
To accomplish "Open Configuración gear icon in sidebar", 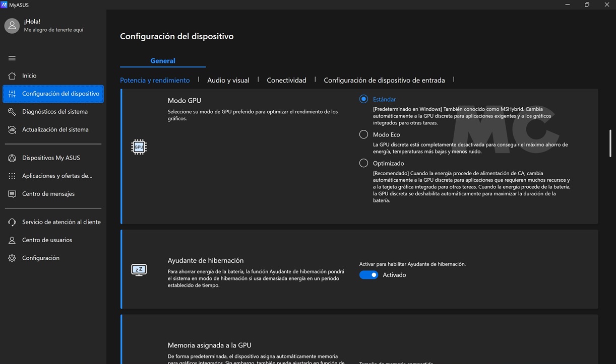I will point(12,258).
